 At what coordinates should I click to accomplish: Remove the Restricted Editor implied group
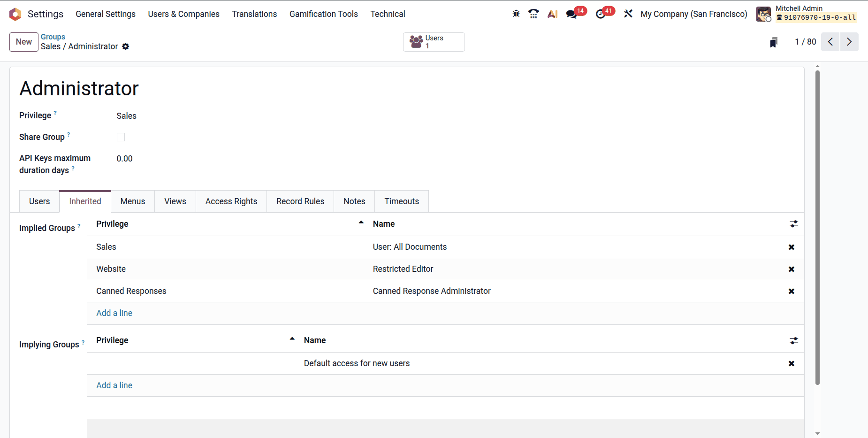tap(792, 269)
